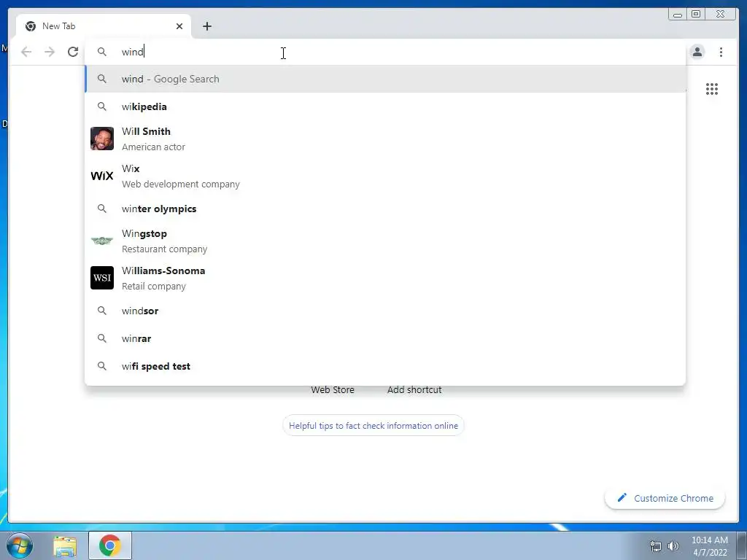
Task: Click search icon beside 'wifi speed test'
Action: tap(102, 366)
